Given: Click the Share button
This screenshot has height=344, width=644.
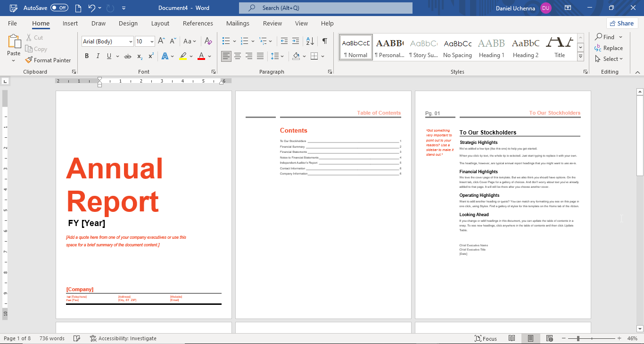Looking at the screenshot, I should [621, 23].
